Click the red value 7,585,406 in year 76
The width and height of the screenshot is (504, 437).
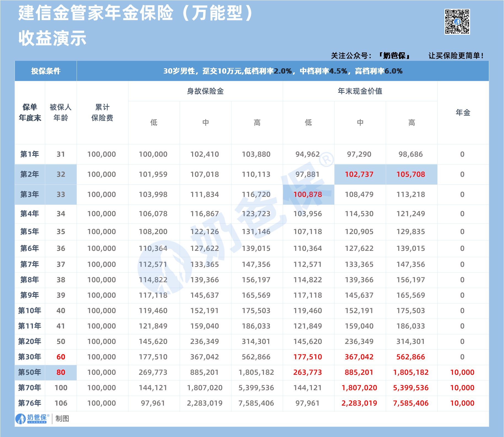(x=411, y=403)
